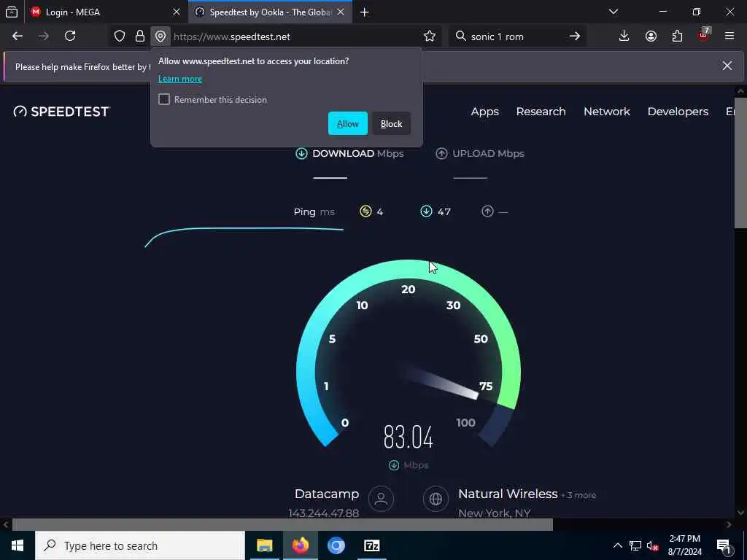Click the Windows Start button
The image size is (747, 560).
point(18,545)
